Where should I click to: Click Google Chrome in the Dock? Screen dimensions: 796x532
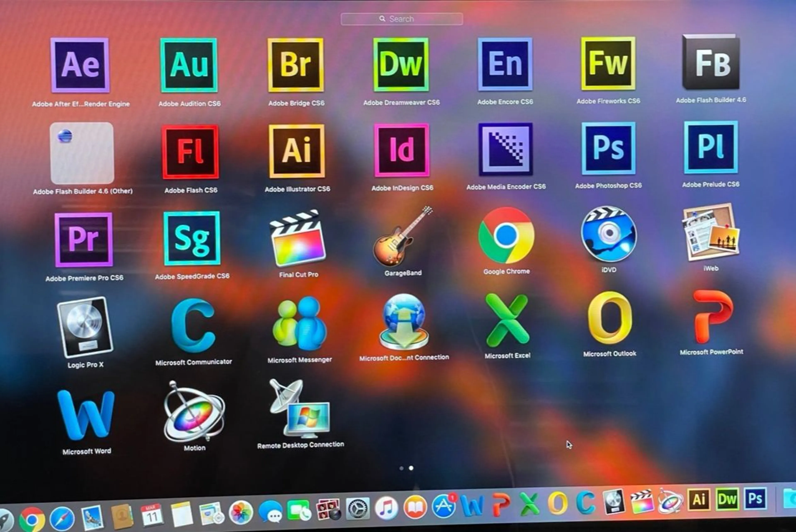(32, 519)
